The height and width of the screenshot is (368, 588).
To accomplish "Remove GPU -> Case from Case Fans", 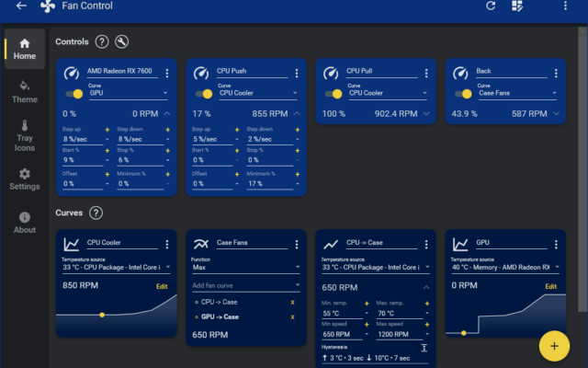I will 292,317.
